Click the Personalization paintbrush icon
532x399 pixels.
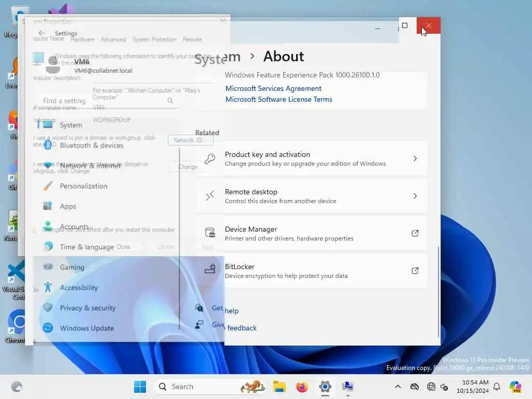pos(48,185)
